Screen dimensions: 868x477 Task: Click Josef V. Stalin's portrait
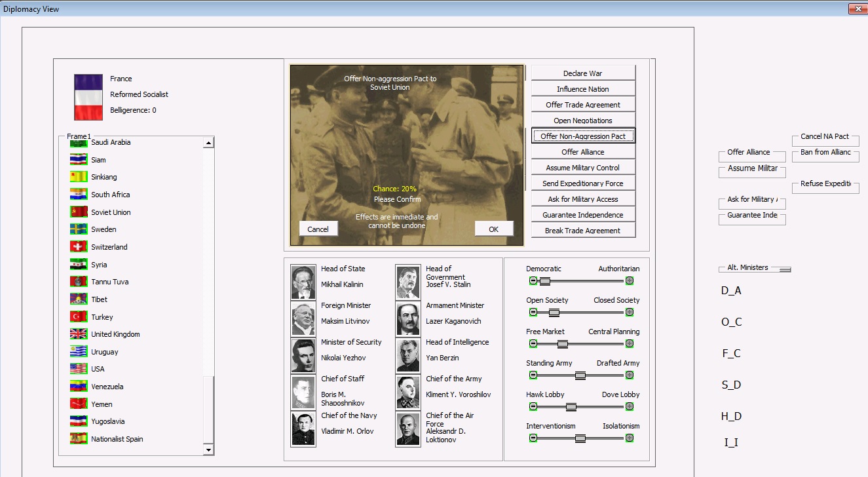(x=408, y=282)
